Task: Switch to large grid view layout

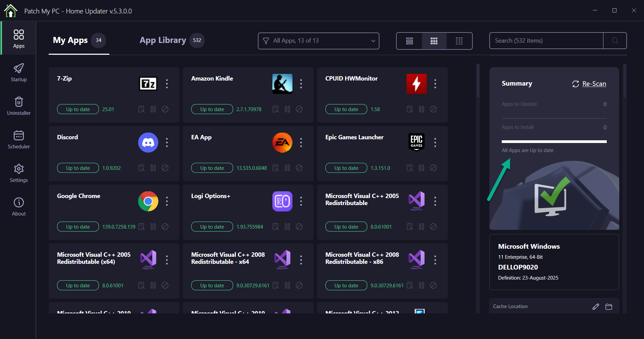Action: pos(434,41)
